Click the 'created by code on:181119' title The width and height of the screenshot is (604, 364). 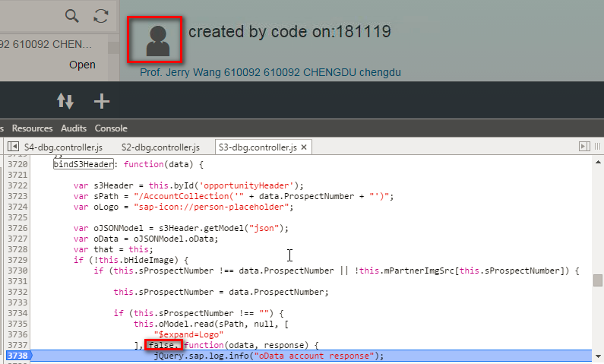click(x=289, y=32)
